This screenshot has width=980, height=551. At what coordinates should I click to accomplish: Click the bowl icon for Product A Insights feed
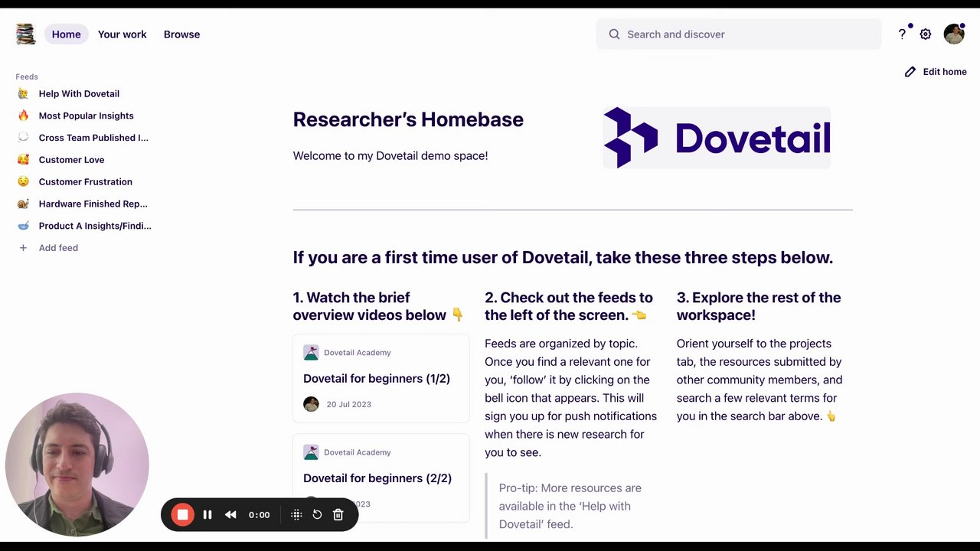[23, 226]
